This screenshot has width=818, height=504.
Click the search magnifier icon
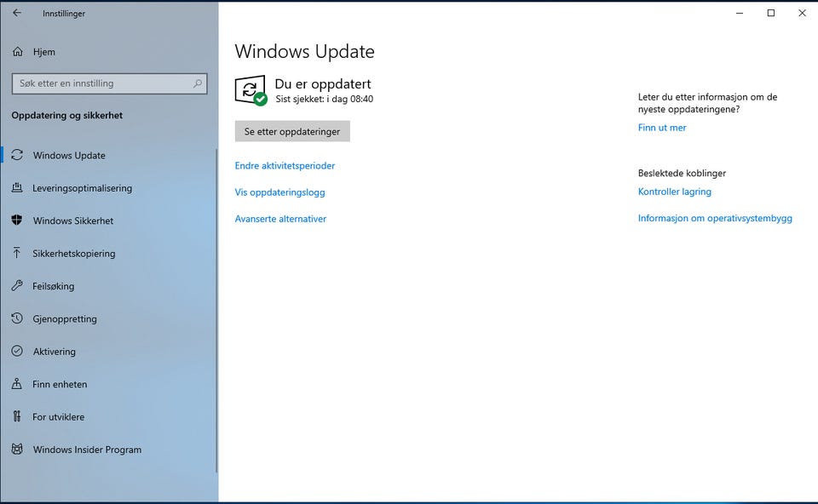click(x=198, y=83)
